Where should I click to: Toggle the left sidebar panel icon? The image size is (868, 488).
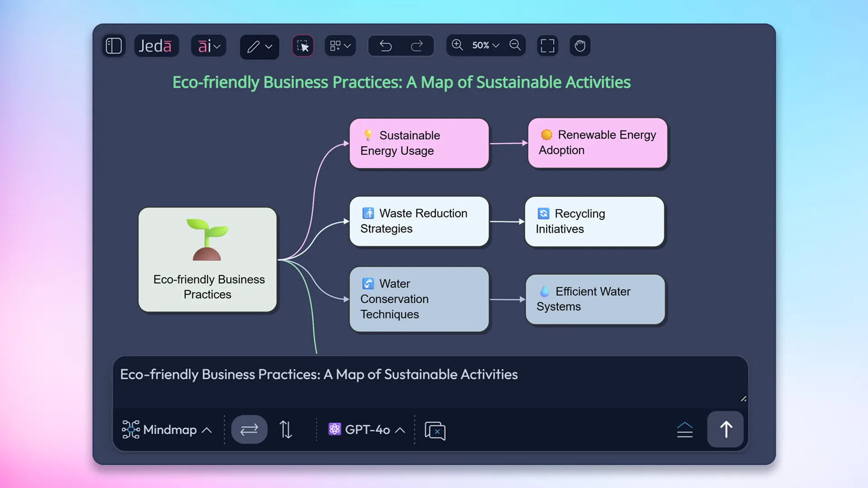coord(114,46)
